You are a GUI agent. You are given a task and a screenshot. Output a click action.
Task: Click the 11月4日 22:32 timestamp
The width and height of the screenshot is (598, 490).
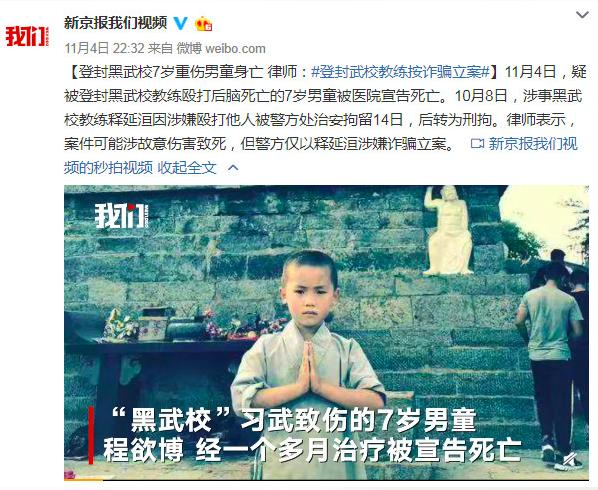[104, 48]
